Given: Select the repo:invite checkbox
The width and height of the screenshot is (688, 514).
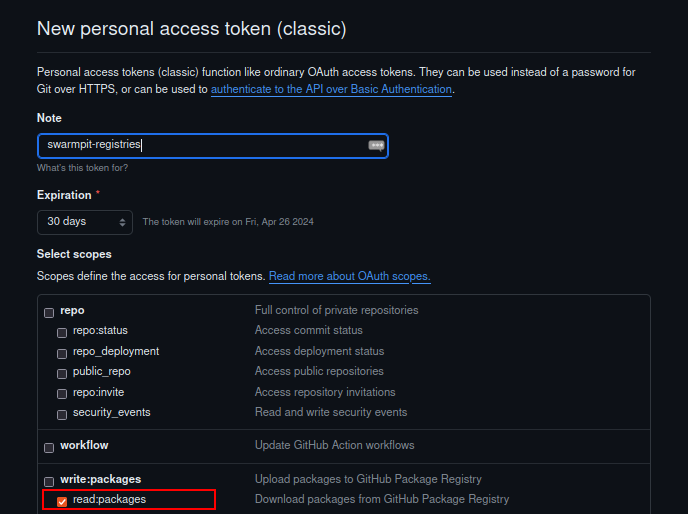Looking at the screenshot, I should [62, 394].
